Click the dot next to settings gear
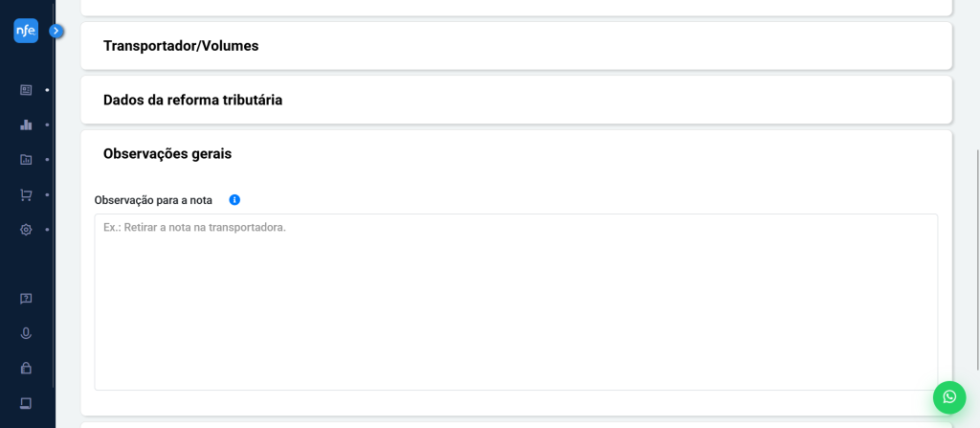 [x=47, y=230]
